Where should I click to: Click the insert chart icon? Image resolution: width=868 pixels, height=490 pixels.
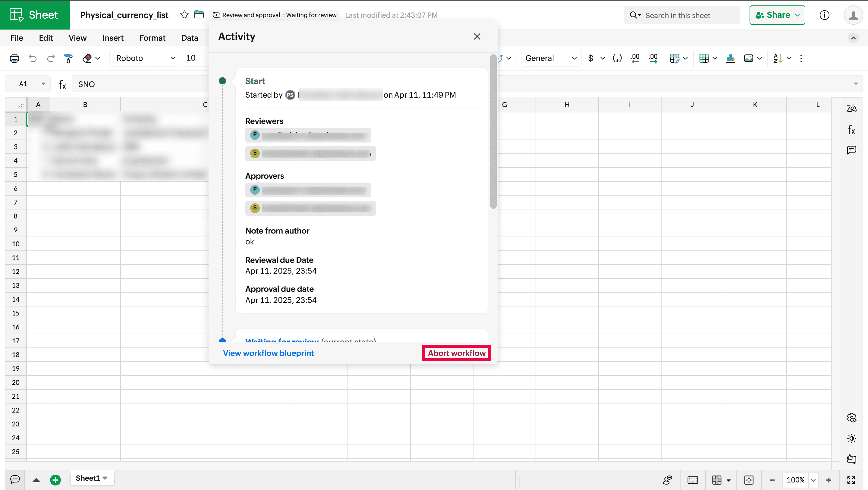[730, 58]
